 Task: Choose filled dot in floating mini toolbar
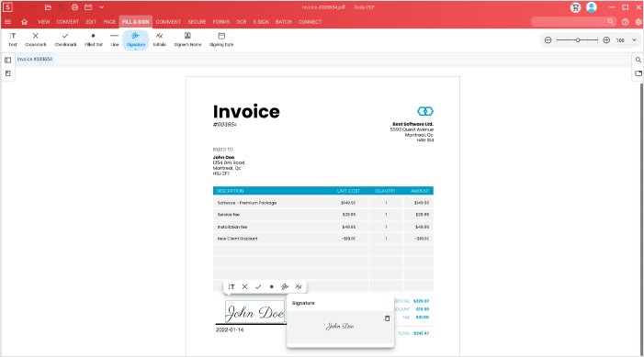(272, 287)
